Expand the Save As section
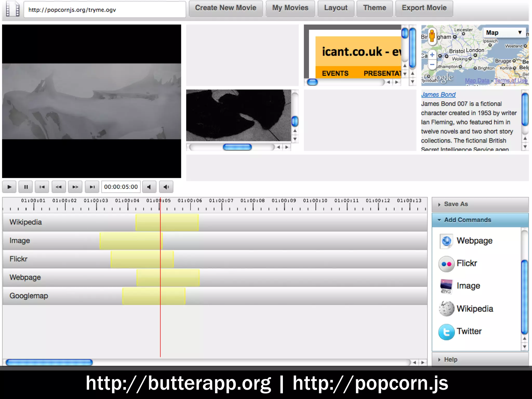The width and height of the screenshot is (532, 399). (x=456, y=204)
